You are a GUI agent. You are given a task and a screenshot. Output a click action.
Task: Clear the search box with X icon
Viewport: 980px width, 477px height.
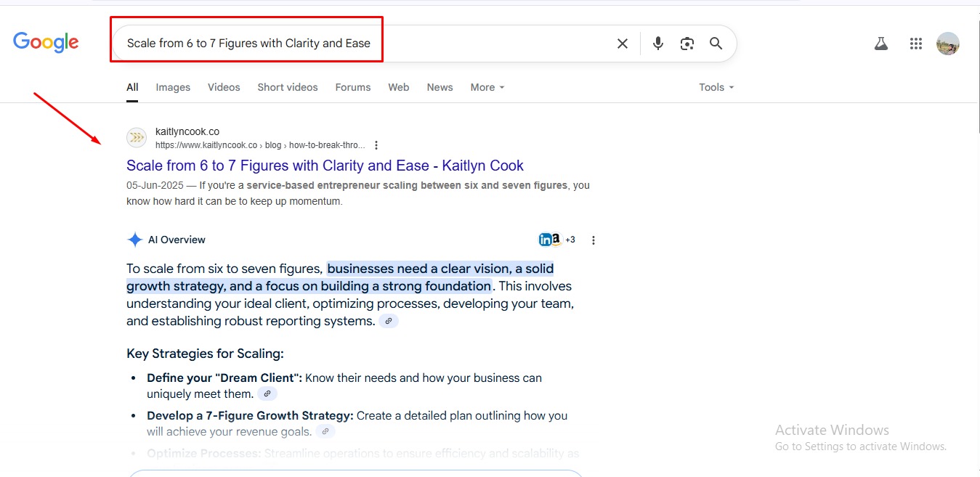tap(623, 44)
